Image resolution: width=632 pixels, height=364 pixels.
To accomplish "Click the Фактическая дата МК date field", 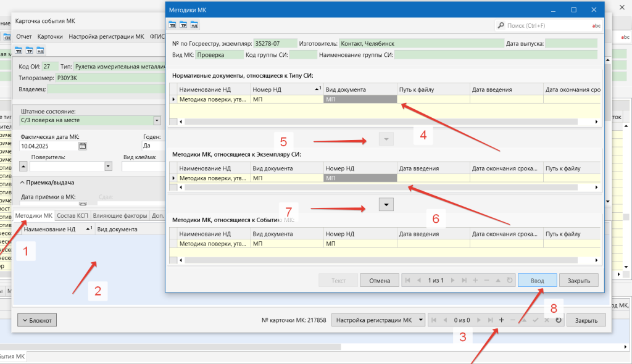I will (x=49, y=146).
